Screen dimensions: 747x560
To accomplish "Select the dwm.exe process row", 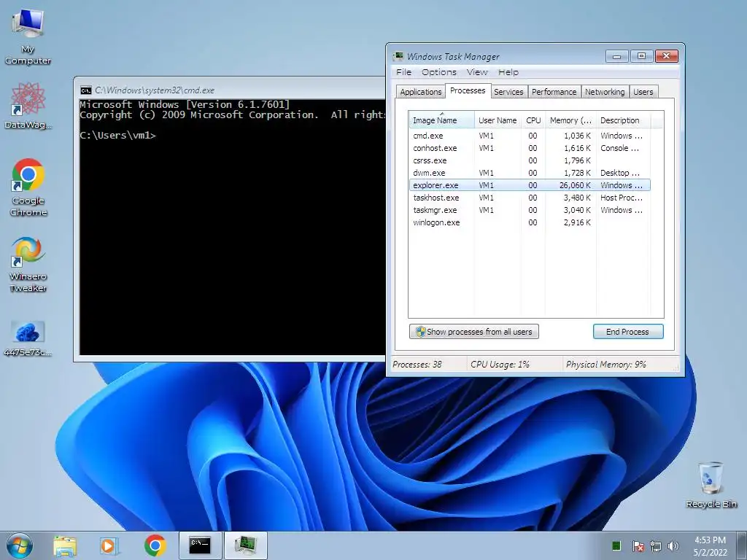I will 530,173.
